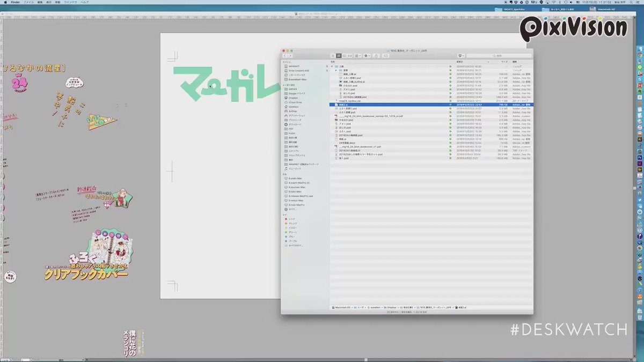Open the Dropbox toolbar dropdown

(460, 56)
